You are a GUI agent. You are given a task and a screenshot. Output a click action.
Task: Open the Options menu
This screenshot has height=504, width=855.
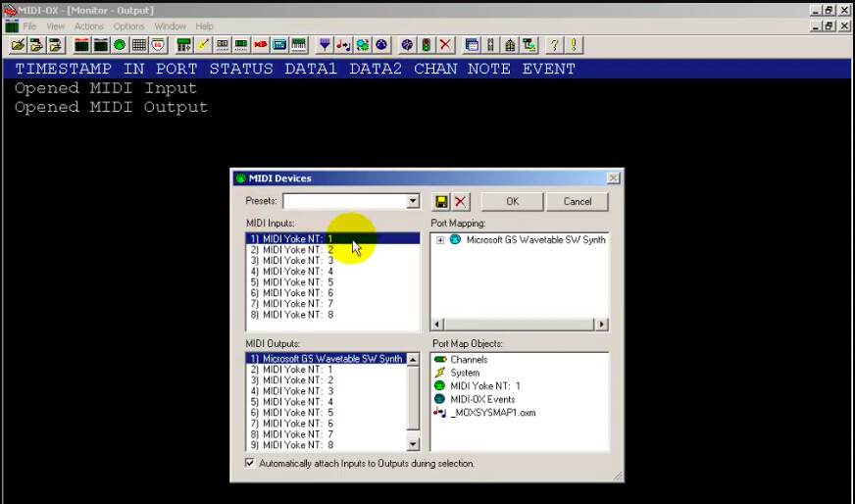(x=128, y=26)
